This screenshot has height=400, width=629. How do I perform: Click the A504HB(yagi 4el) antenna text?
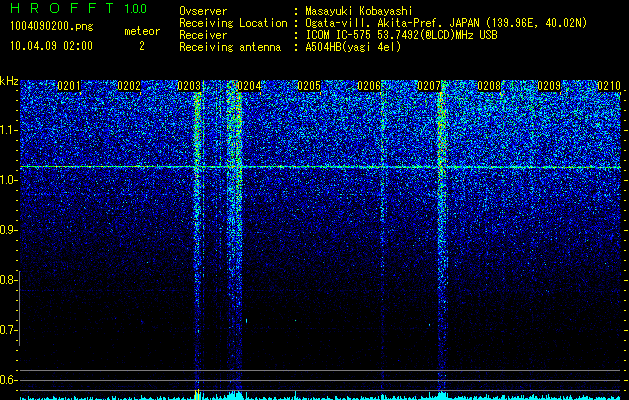pos(353,47)
